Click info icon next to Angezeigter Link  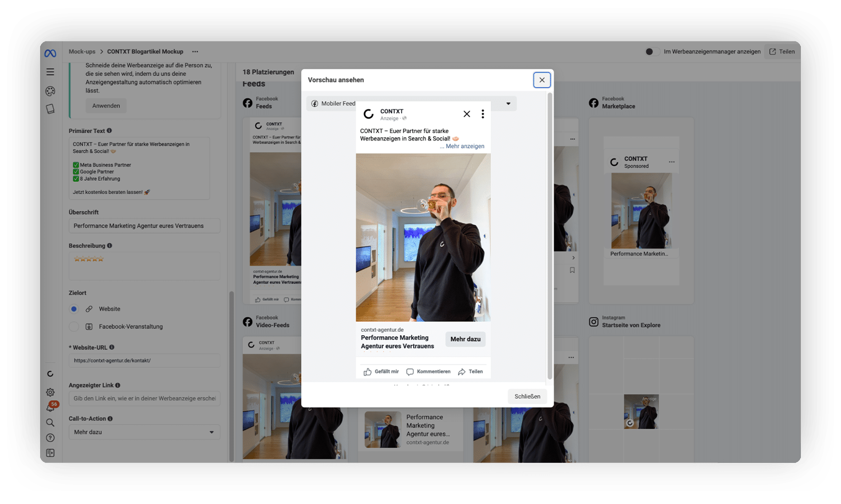pyautogui.click(x=118, y=385)
